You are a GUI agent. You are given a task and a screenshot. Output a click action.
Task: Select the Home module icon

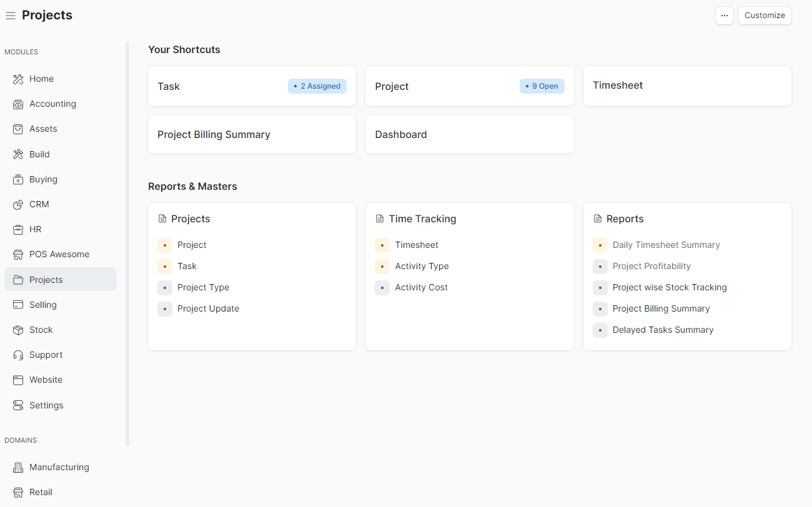(17, 79)
